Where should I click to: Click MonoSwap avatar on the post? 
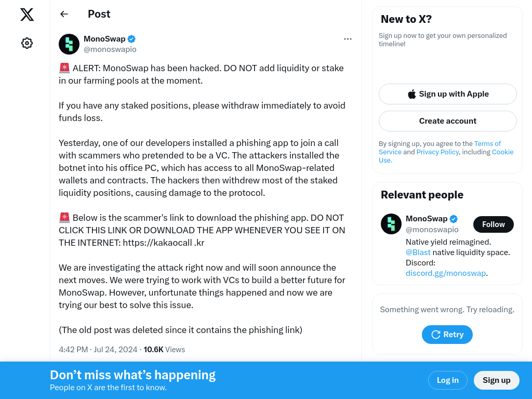69,44
